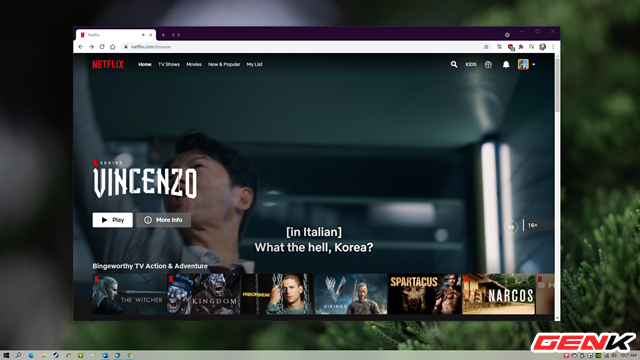640x360 pixels.
Task: Expand the profile menu caret
Action: 533,64
